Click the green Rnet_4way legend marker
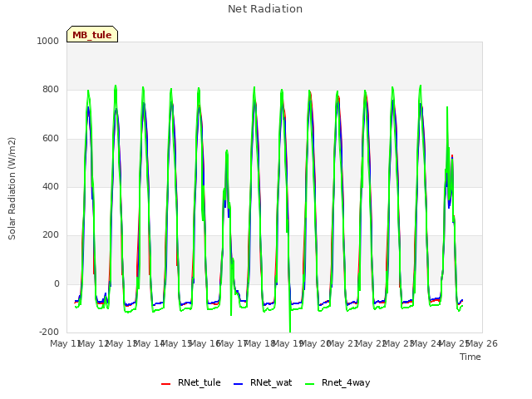Image resolution: width=532 pixels, height=399 pixels. click(309, 384)
